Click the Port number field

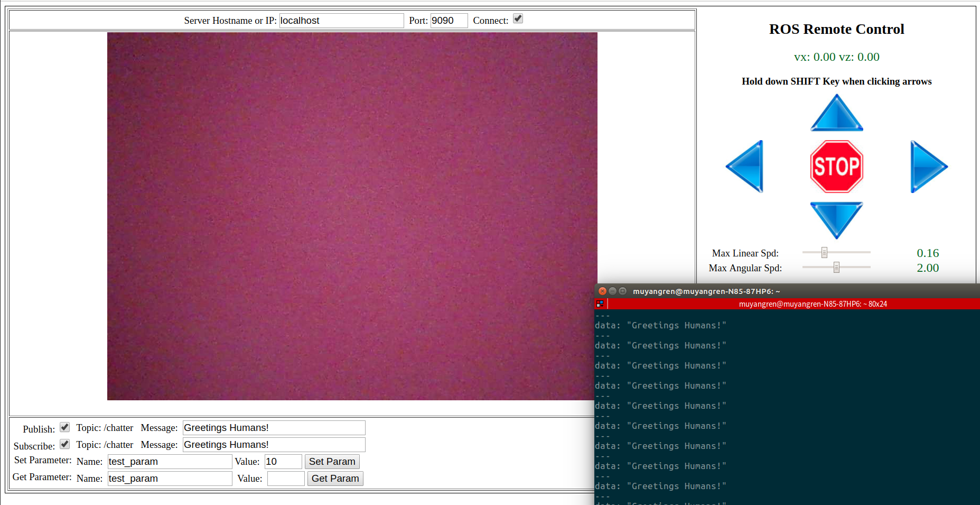[x=449, y=20]
